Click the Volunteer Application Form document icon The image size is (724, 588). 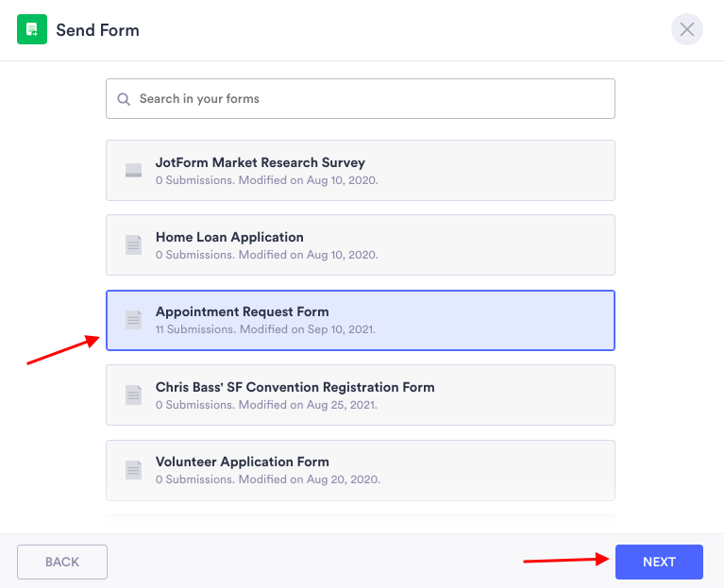[x=134, y=469]
